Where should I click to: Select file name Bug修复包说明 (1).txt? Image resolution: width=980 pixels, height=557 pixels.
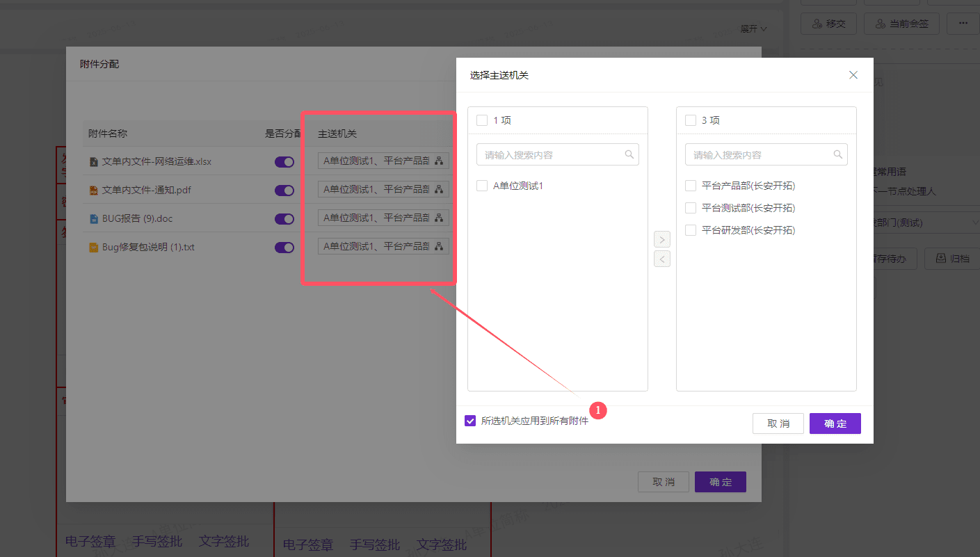(148, 247)
